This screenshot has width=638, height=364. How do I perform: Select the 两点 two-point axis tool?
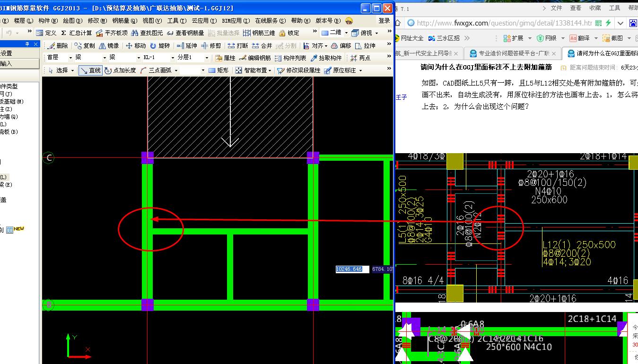pos(361,58)
